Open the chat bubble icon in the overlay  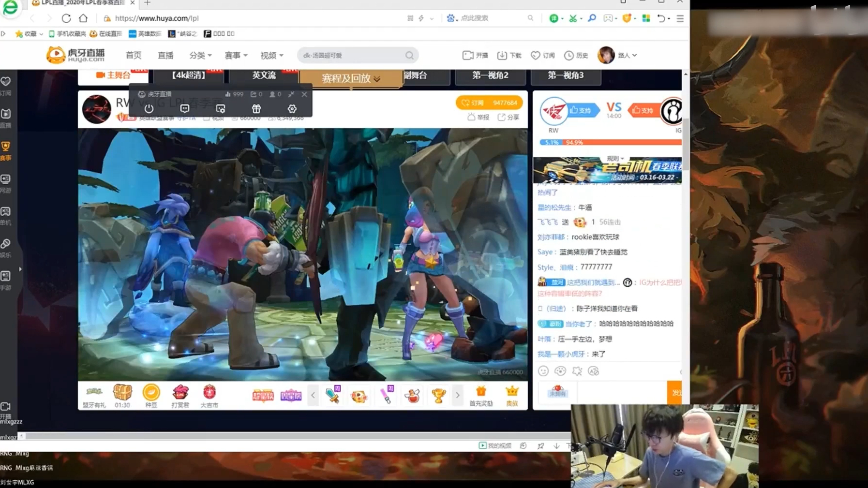[185, 109]
